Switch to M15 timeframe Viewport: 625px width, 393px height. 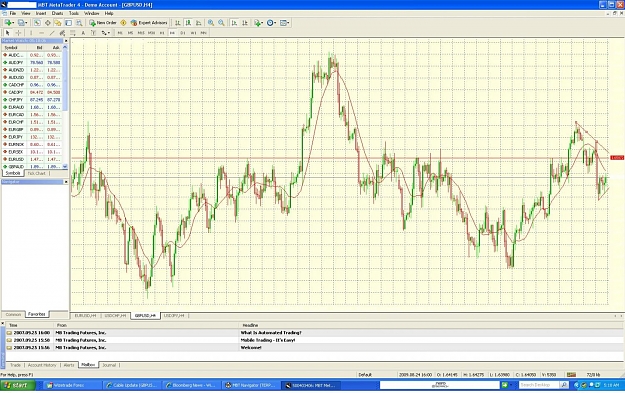point(141,33)
